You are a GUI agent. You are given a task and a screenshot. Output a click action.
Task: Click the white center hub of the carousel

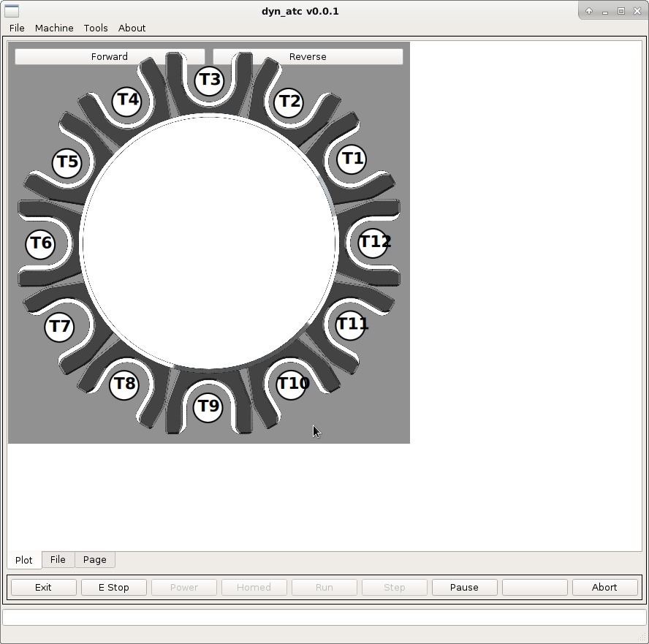[209, 243]
